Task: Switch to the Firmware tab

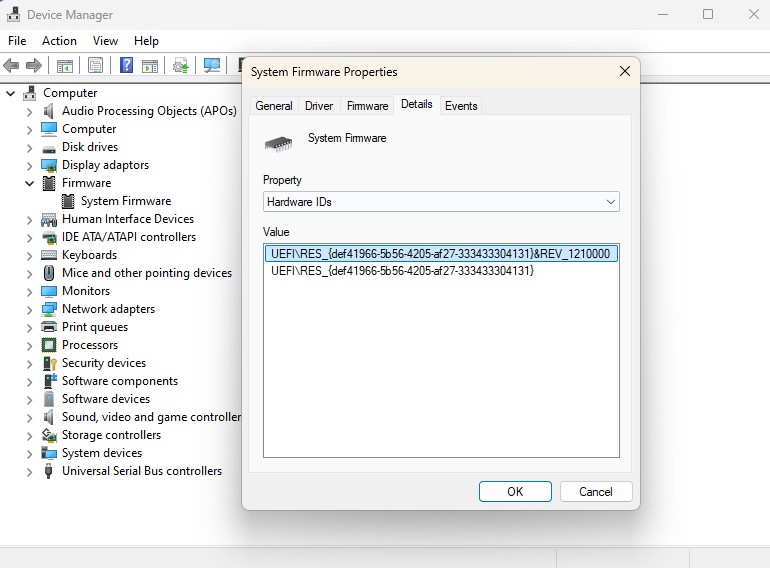Action: tap(367, 106)
